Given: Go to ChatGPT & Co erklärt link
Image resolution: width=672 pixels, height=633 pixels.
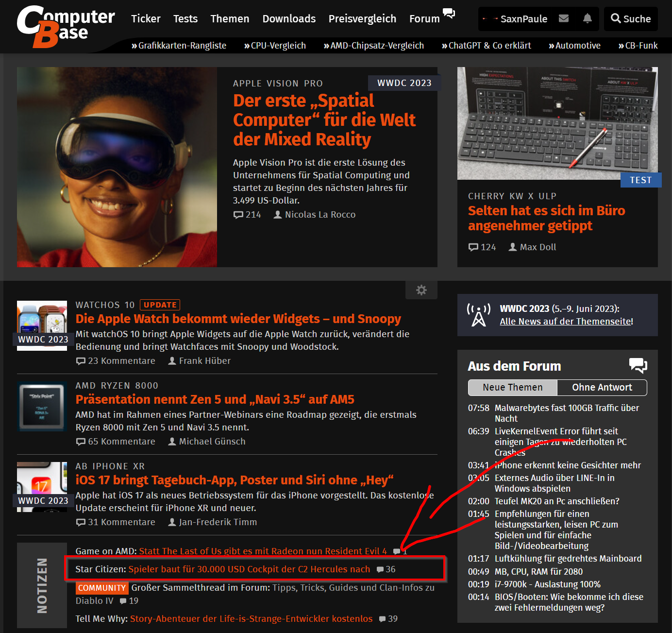Looking at the screenshot, I should pos(487,46).
